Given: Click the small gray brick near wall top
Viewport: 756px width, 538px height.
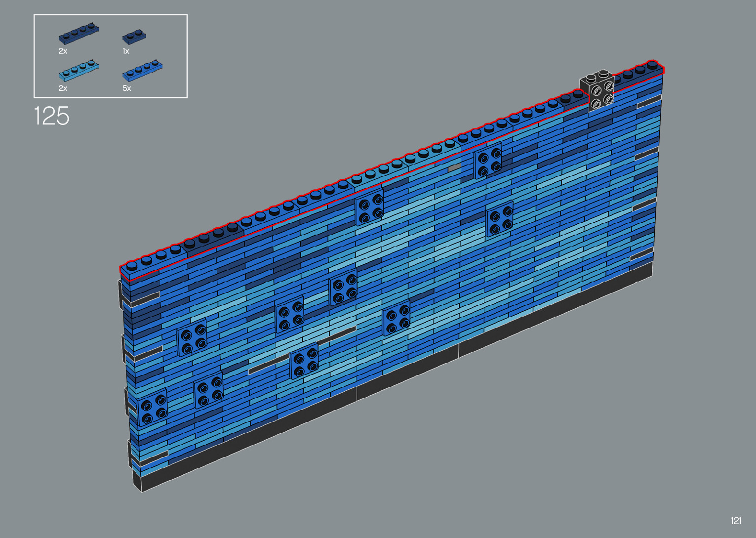Looking at the screenshot, I should 454,168.
